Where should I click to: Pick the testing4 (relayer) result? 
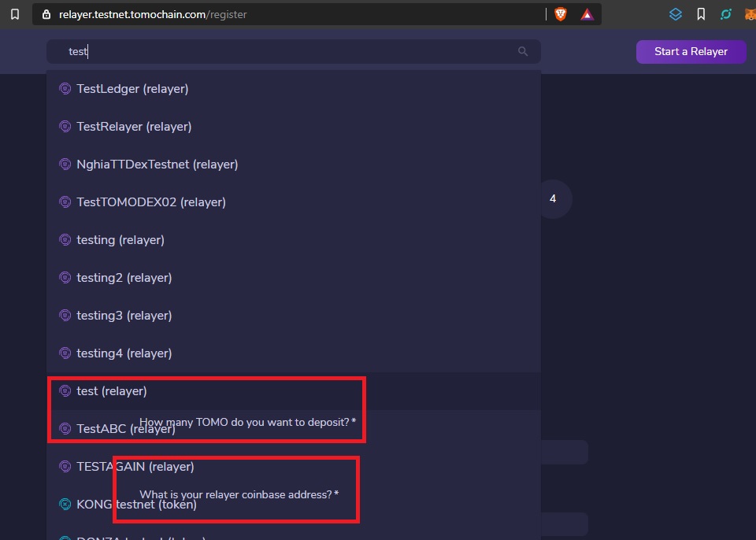(294, 353)
